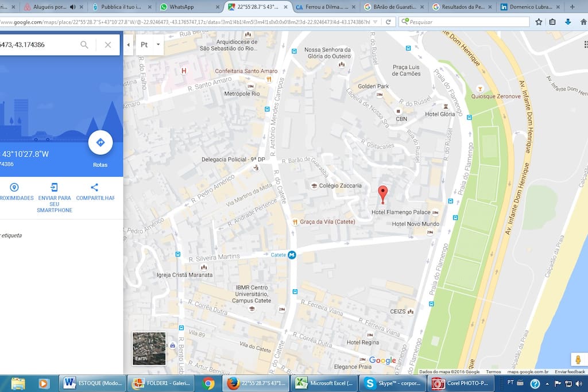Click the Metrópole Rio hotel icon

click(x=250, y=86)
